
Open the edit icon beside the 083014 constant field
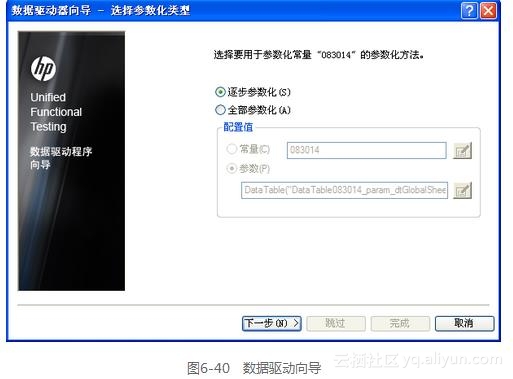point(463,151)
